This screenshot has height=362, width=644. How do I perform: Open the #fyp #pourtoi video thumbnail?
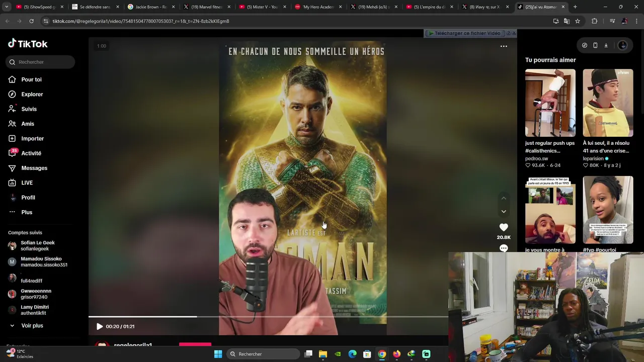608,210
